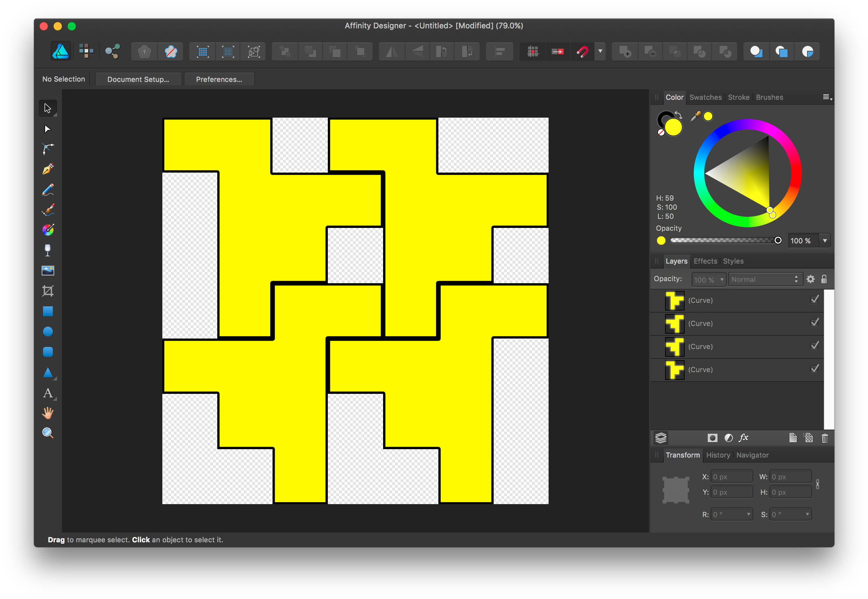Switch to the Swatches tab
The width and height of the screenshot is (868, 599).
(x=705, y=97)
